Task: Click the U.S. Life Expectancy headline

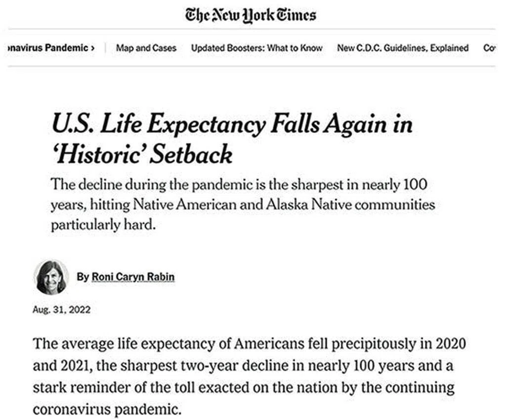Action: pyautogui.click(x=232, y=139)
